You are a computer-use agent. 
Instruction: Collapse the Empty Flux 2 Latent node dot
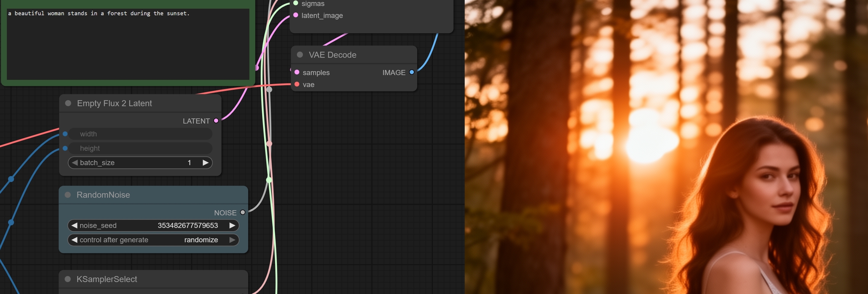pos(68,103)
